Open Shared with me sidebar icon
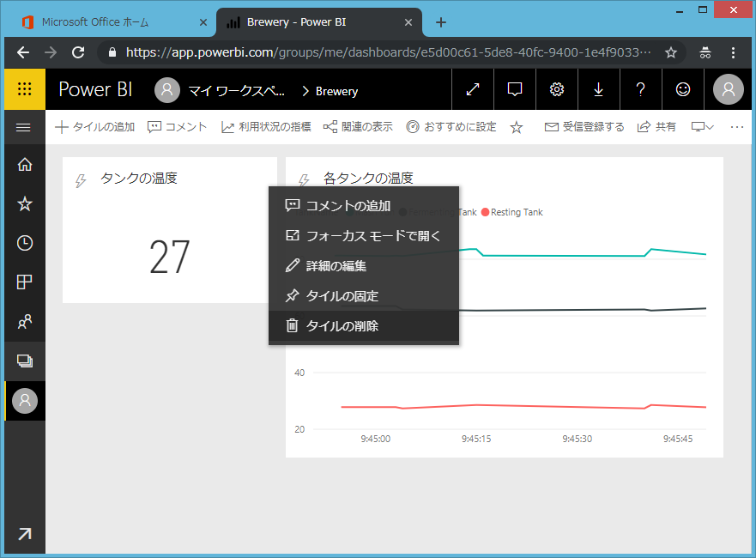 pyautogui.click(x=25, y=321)
